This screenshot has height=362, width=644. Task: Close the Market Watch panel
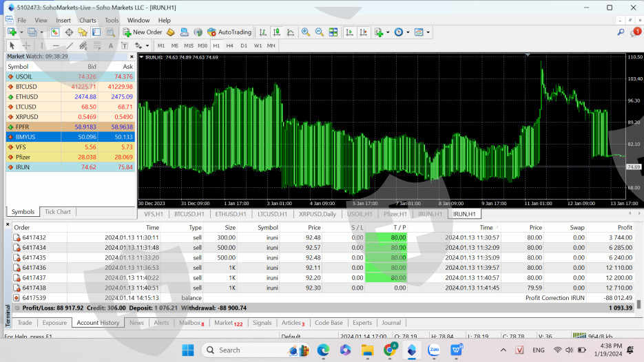pyautogui.click(x=131, y=56)
